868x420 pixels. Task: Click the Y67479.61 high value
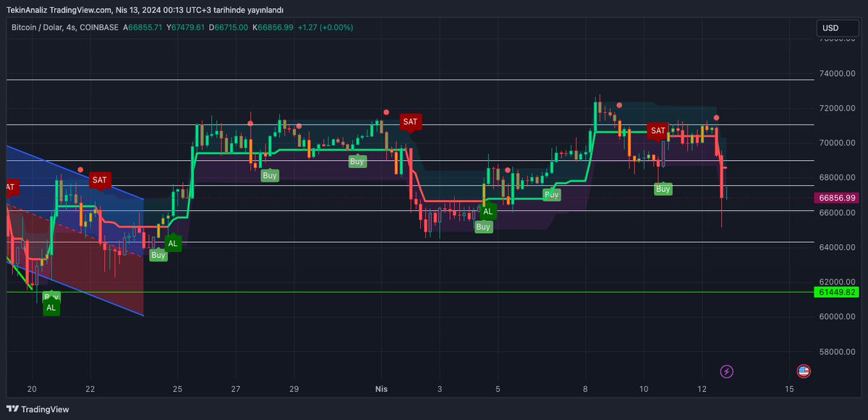(x=186, y=28)
